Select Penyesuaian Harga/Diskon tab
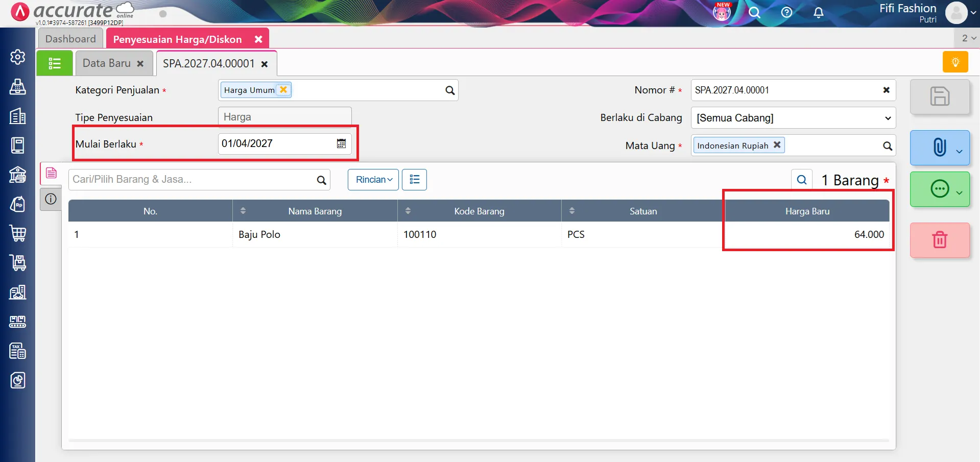Image resolution: width=980 pixels, height=462 pixels. (x=177, y=39)
